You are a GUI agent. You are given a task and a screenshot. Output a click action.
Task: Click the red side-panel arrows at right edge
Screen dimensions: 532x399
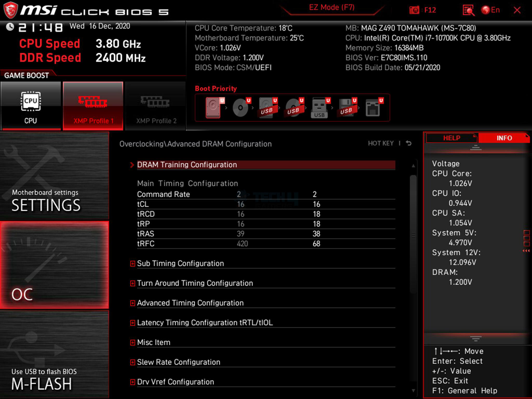coord(526,251)
